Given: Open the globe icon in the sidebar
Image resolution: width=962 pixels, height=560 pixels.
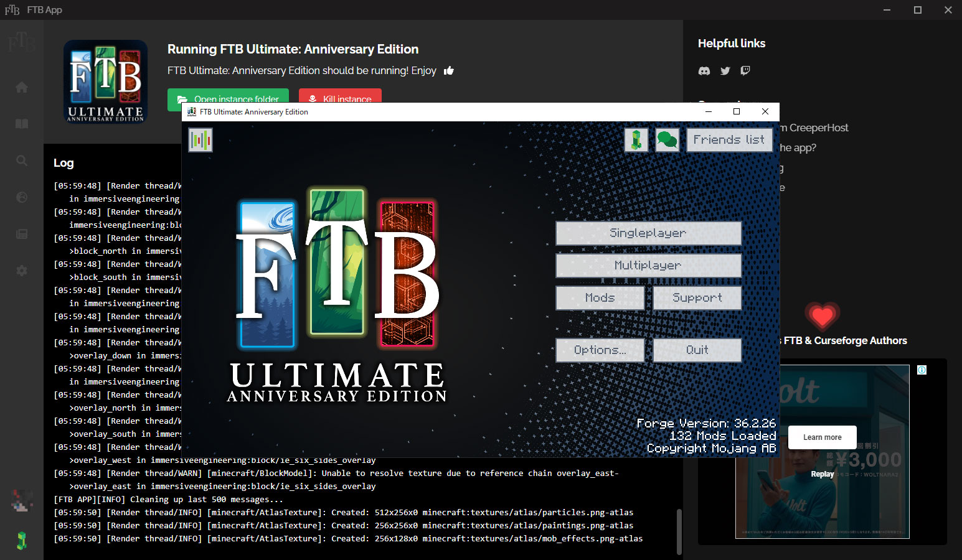Looking at the screenshot, I should click(x=22, y=197).
